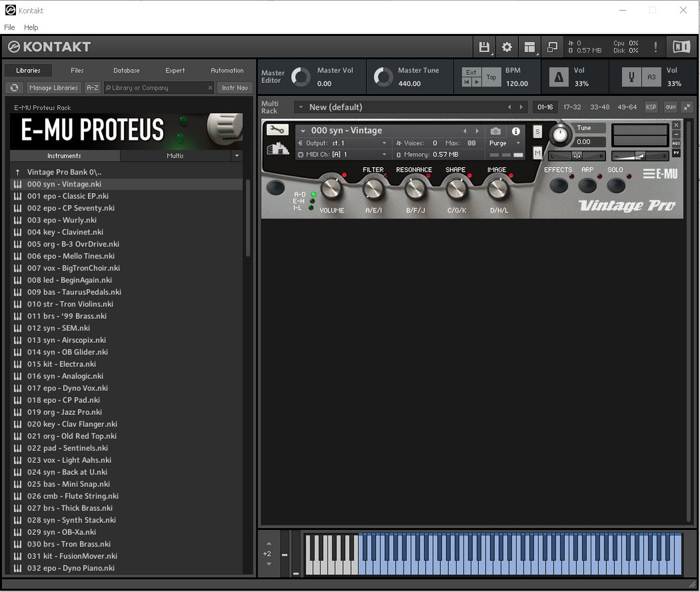Image resolution: width=700 pixels, height=592 pixels.
Task: Mute the instrument with M button
Action: pos(537,153)
